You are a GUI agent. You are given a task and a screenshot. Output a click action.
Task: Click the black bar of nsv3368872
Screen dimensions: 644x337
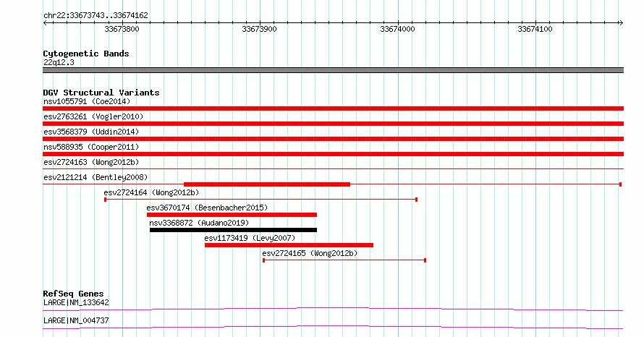pyautogui.click(x=233, y=230)
